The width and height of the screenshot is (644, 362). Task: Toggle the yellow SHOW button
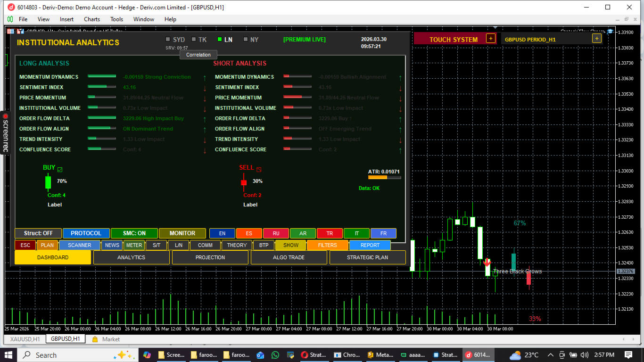coord(291,245)
